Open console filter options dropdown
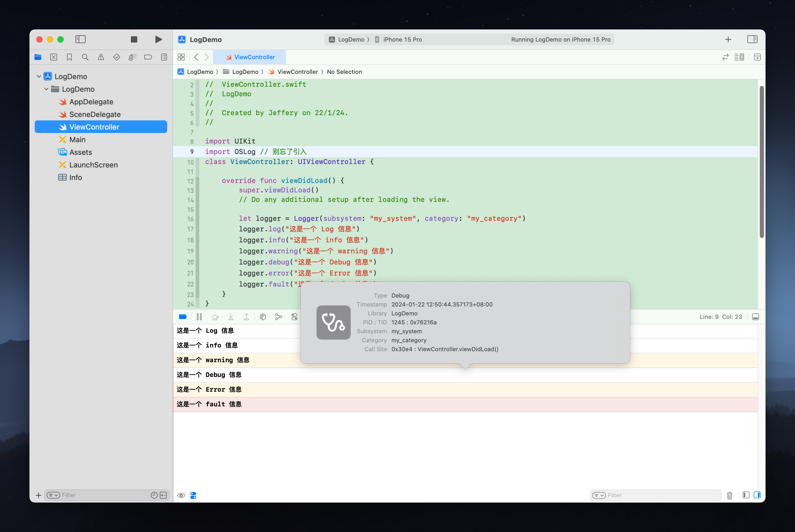795x532 pixels. pos(599,495)
